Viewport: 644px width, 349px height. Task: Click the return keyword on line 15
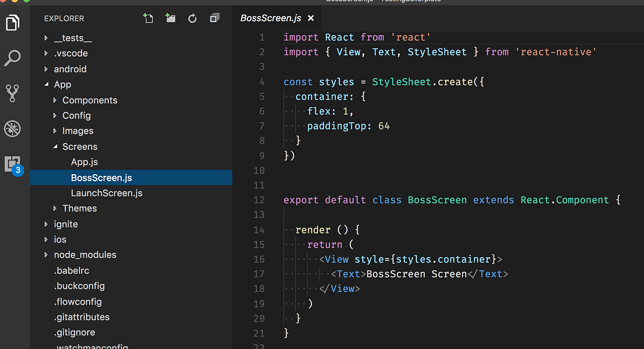(324, 245)
